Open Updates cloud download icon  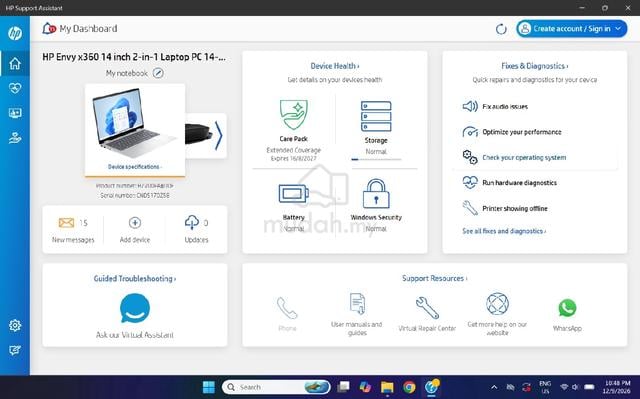coord(191,222)
